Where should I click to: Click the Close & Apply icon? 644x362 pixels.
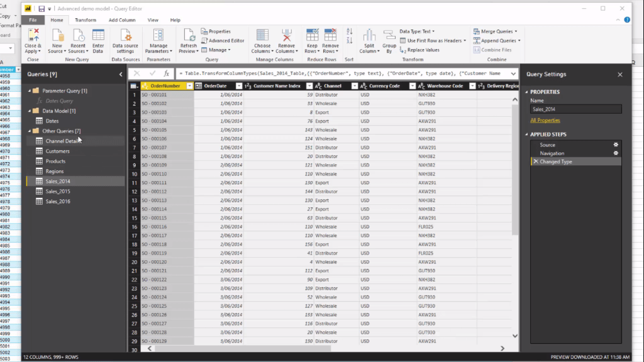[x=33, y=36]
